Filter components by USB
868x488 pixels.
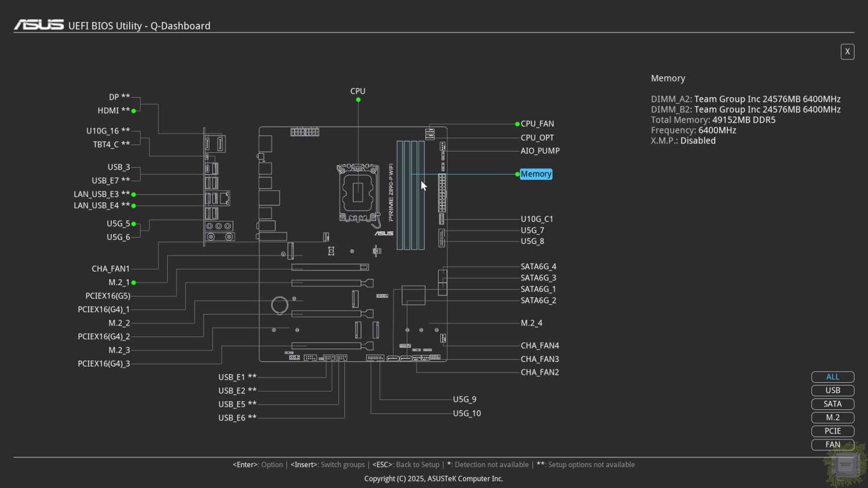click(x=833, y=390)
